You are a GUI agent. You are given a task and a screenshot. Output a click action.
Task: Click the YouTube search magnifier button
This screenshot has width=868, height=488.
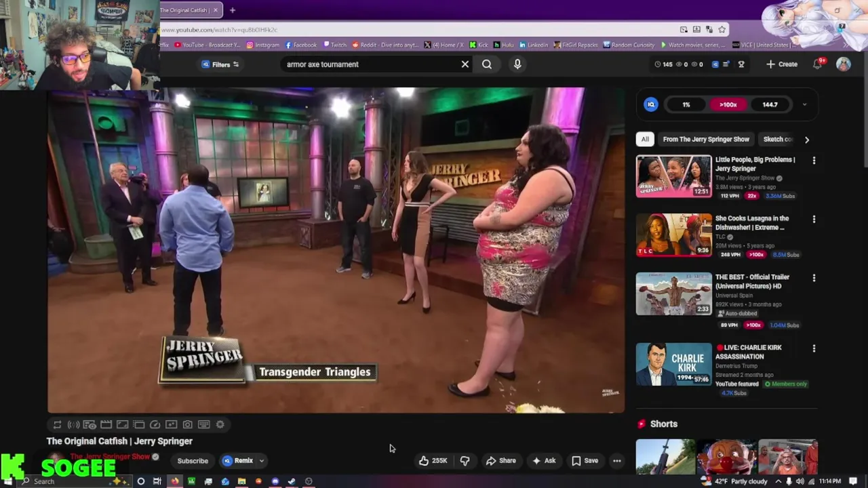click(x=487, y=64)
